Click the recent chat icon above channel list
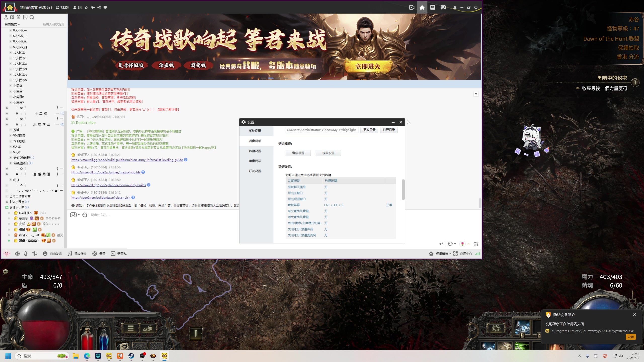644x362 pixels. (x=12, y=17)
